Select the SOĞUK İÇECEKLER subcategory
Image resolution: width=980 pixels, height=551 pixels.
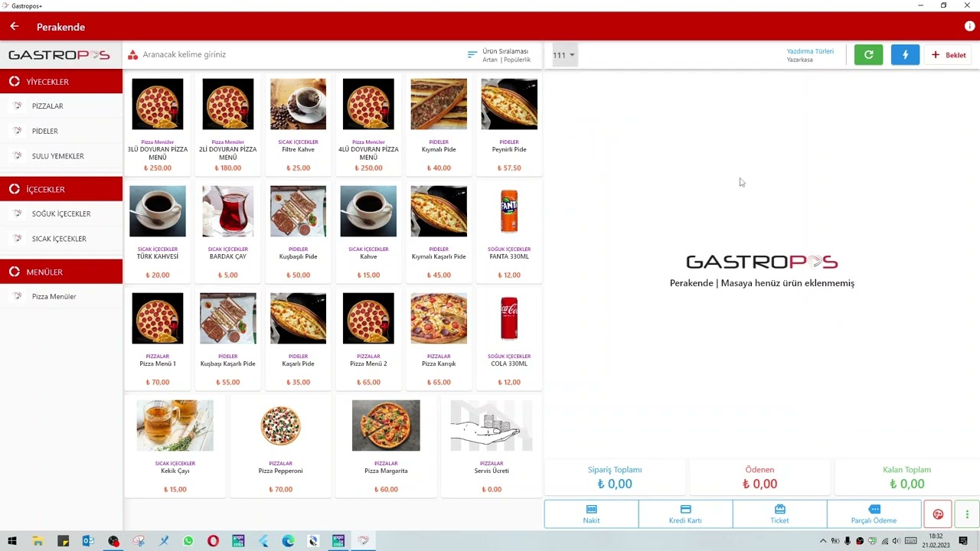click(x=61, y=214)
